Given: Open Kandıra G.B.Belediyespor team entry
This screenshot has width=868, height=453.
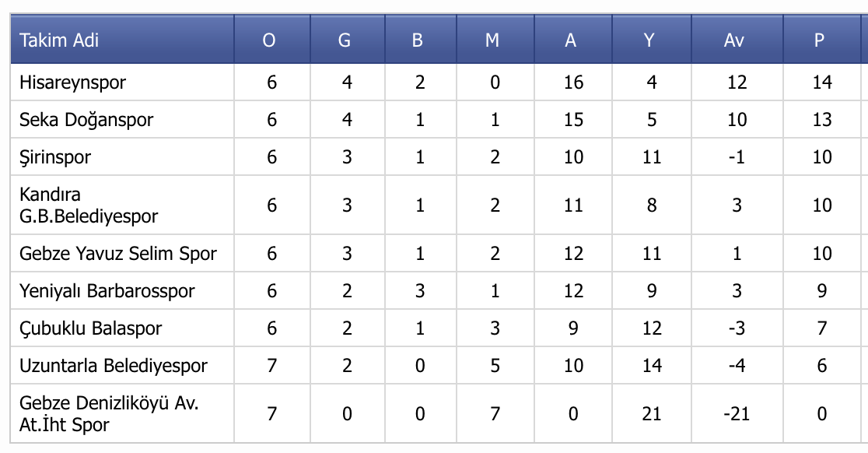Looking at the screenshot, I should pos(89,205).
